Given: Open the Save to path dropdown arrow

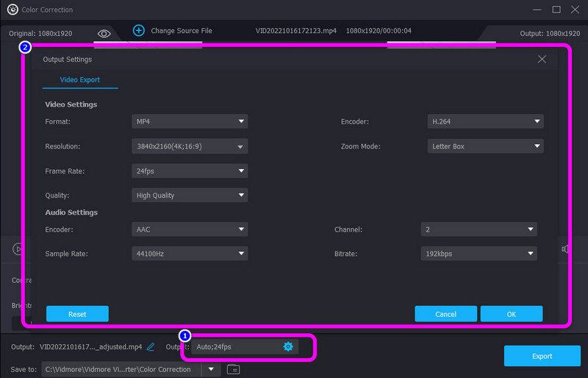Looking at the screenshot, I should [x=211, y=369].
